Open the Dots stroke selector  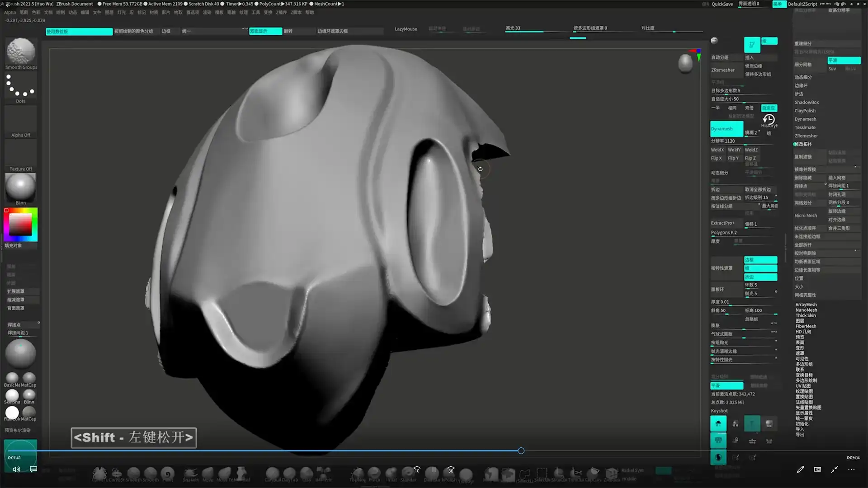pyautogui.click(x=21, y=86)
